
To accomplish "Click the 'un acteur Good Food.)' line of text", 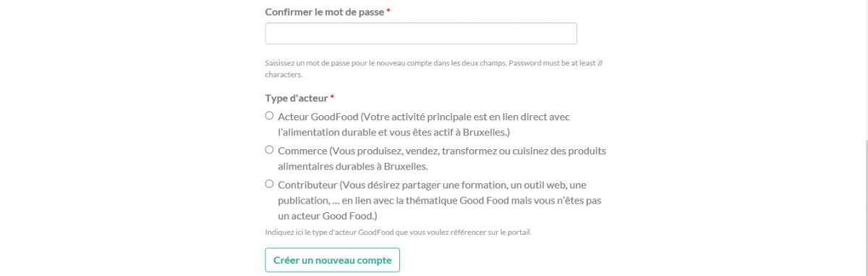I will (x=328, y=216).
